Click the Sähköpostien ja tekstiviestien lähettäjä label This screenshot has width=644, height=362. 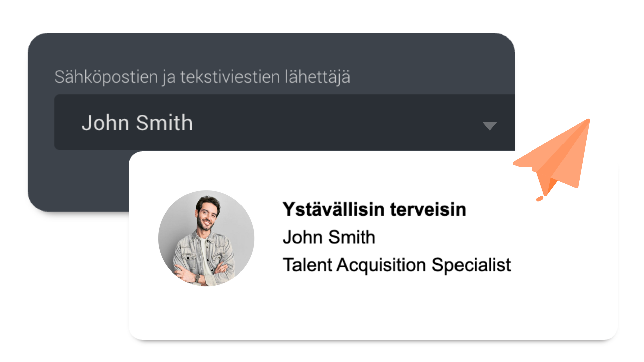(x=202, y=77)
